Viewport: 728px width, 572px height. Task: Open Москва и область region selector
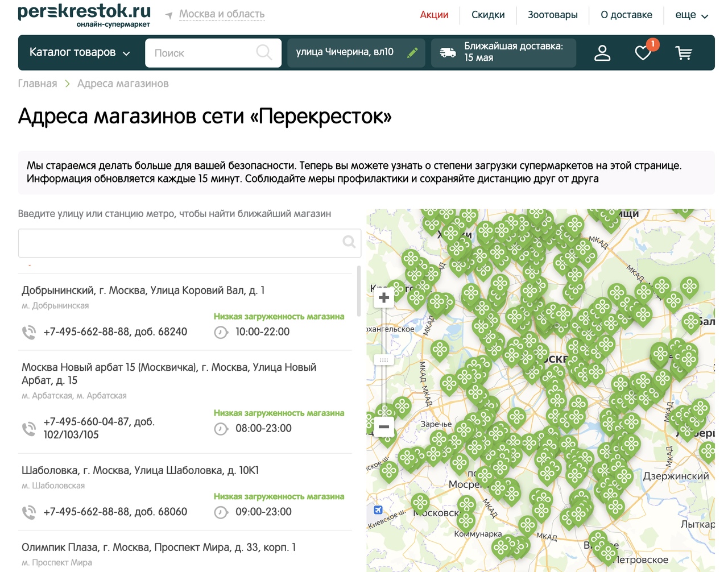point(222,14)
